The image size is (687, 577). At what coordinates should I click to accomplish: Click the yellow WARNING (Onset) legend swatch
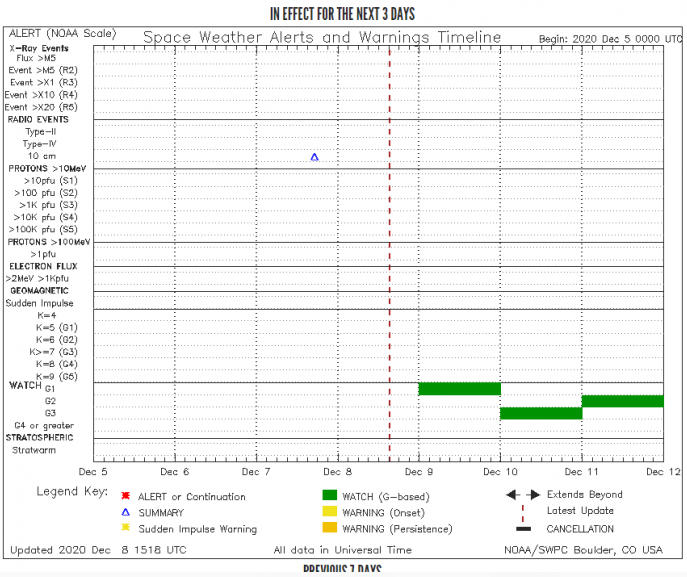[329, 511]
